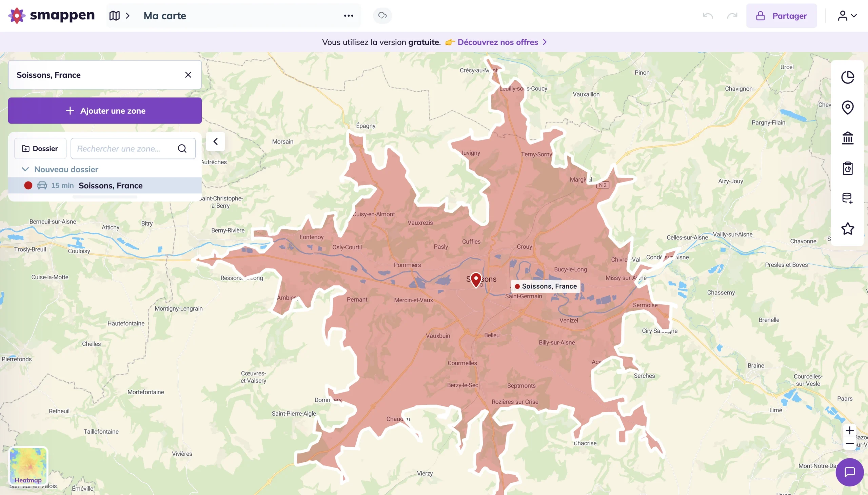
Task: Click the redo arrow
Action: pos(732,15)
